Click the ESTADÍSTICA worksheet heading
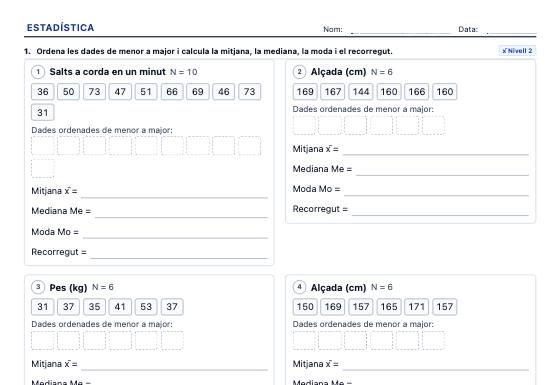Image resolution: width=560 pixels, height=385 pixels. pos(60,28)
